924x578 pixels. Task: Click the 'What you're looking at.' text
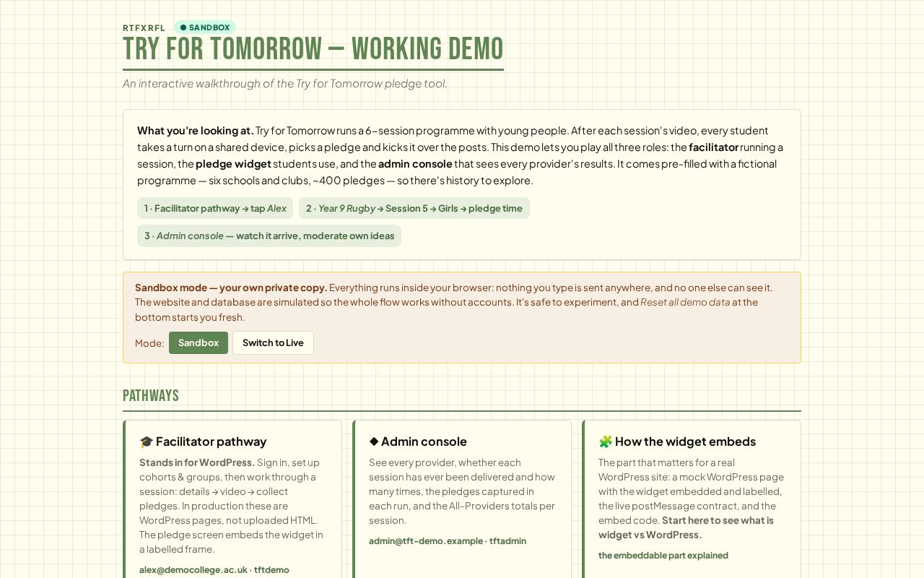196,131
